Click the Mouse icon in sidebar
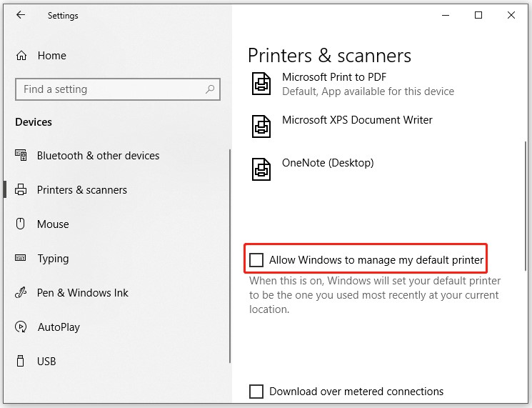This screenshot has height=408, width=532. point(21,224)
